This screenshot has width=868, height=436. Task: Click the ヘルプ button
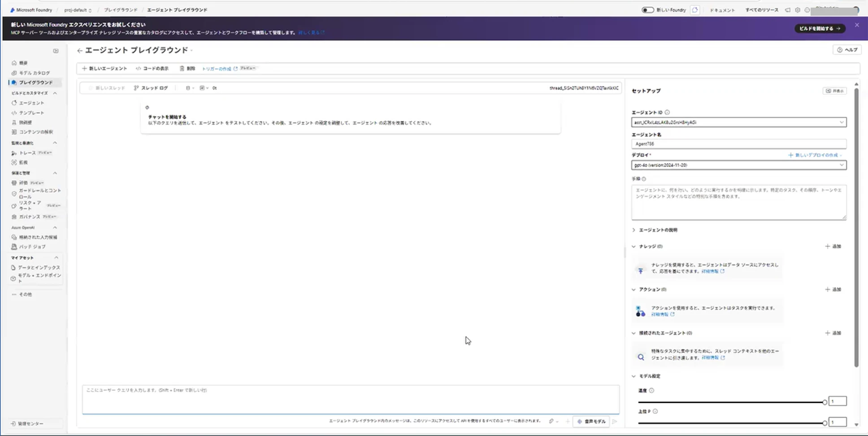[x=847, y=50]
